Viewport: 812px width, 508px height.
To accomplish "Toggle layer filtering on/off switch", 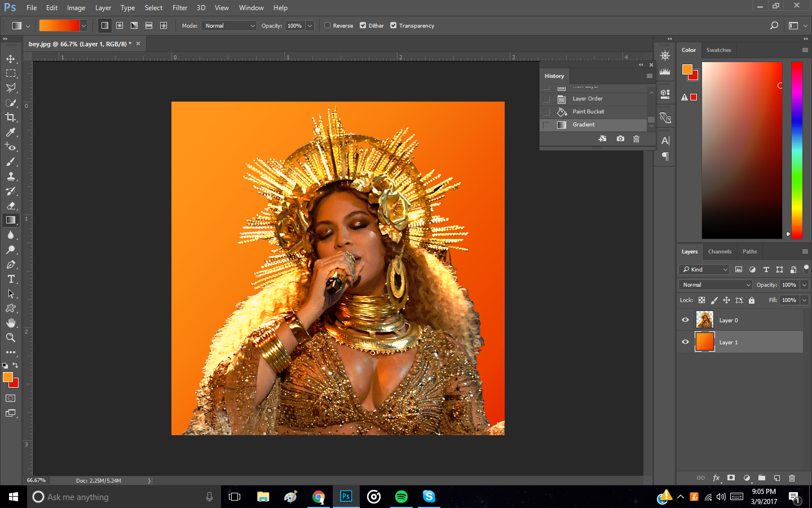I will pyautogui.click(x=806, y=269).
